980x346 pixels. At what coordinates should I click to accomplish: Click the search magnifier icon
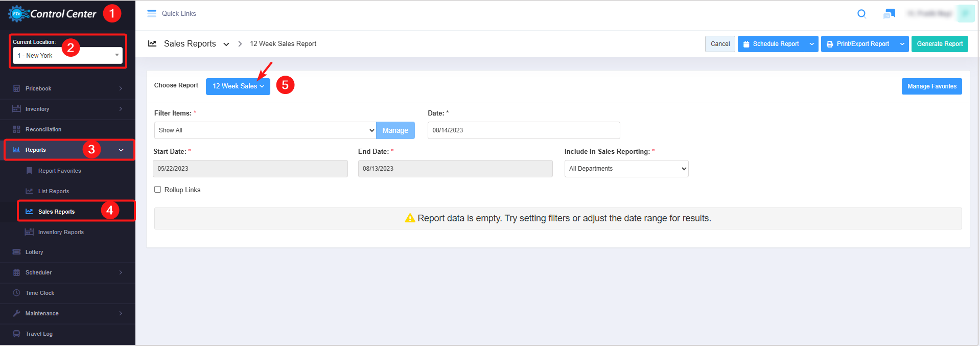pyautogui.click(x=861, y=14)
